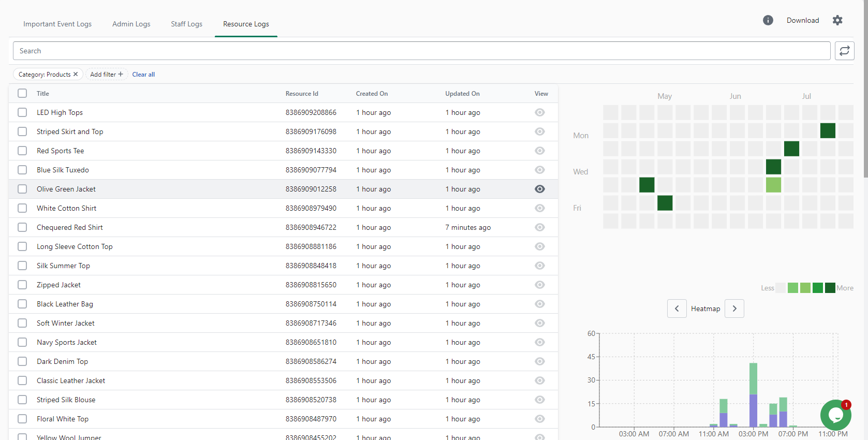Check the LED High Tops row
Screen dimensions: 868x440
pos(22,112)
